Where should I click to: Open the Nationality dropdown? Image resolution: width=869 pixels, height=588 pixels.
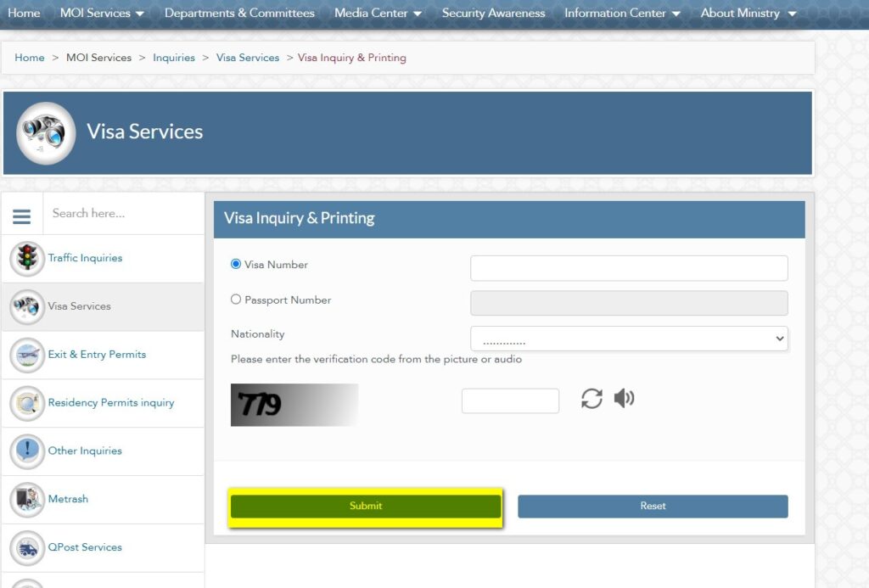(629, 339)
